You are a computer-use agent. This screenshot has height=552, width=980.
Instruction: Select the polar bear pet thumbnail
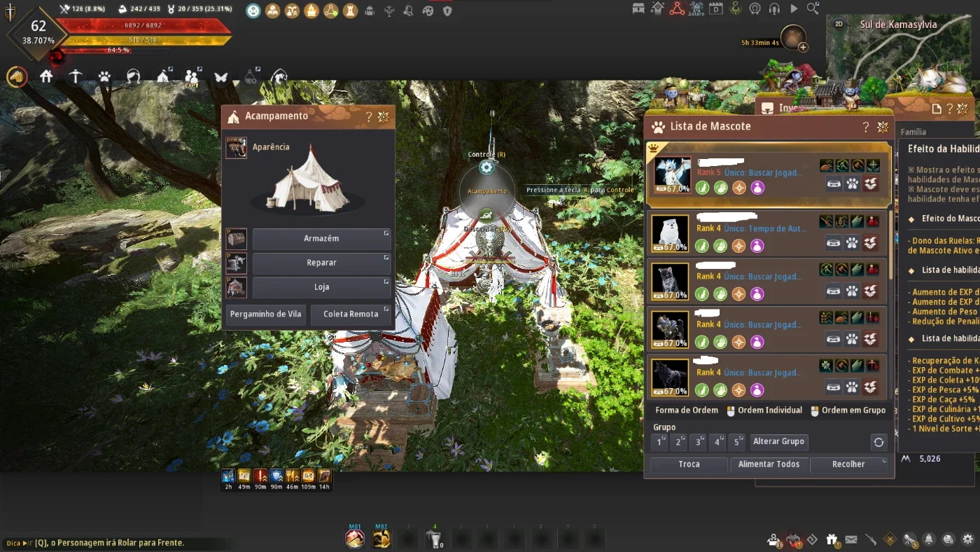click(x=671, y=234)
